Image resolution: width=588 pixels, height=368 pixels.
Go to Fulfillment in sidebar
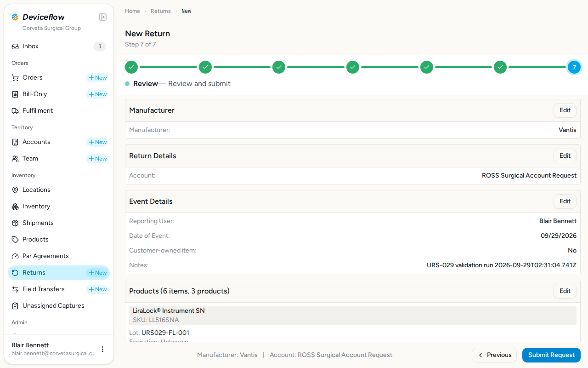[x=59, y=111]
